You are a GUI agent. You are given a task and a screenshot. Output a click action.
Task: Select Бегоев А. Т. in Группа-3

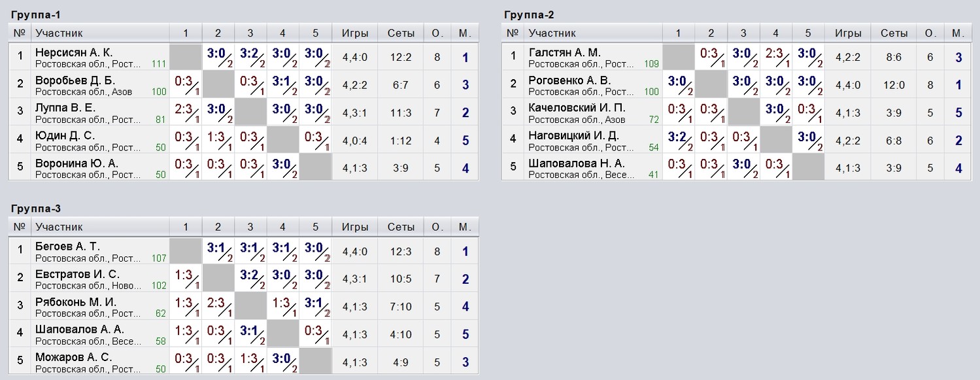67,246
